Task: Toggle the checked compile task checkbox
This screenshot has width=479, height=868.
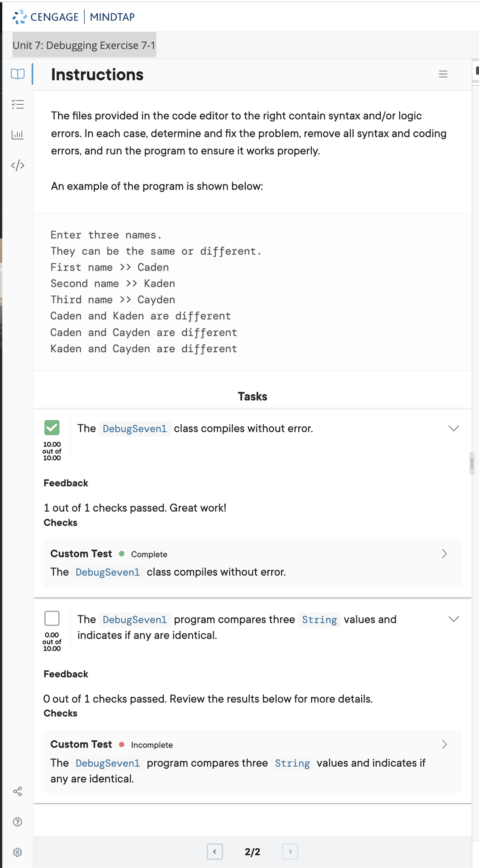Action: click(x=52, y=428)
